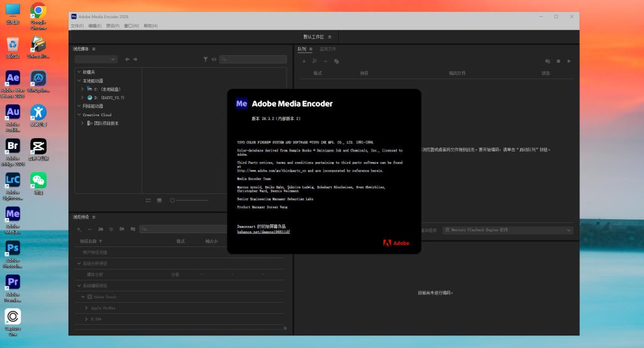
Task: Switch to the 监视文件夹 Watch Folders tab
Action: coord(328,49)
